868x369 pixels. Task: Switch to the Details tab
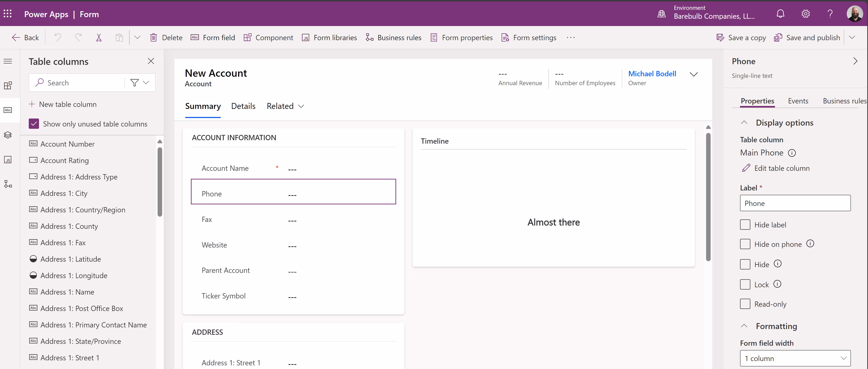click(x=243, y=106)
